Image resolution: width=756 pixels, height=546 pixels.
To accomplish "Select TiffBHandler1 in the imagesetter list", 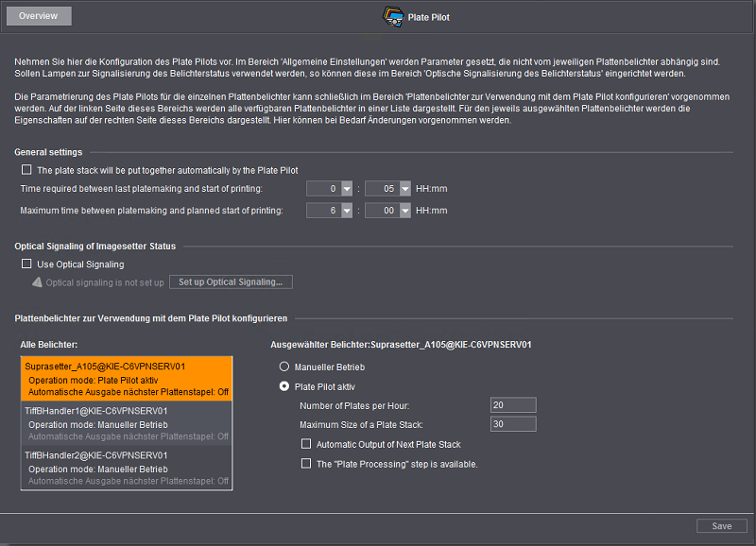I will [126, 424].
